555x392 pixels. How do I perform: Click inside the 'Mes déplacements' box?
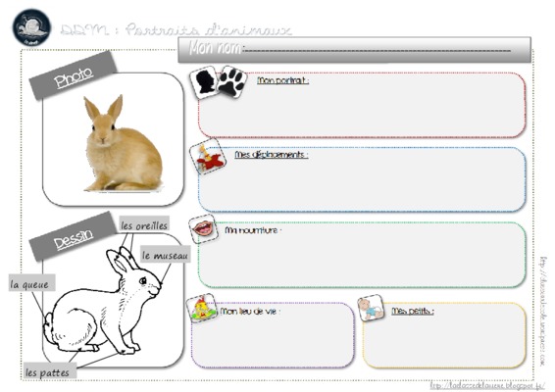[x=362, y=179]
